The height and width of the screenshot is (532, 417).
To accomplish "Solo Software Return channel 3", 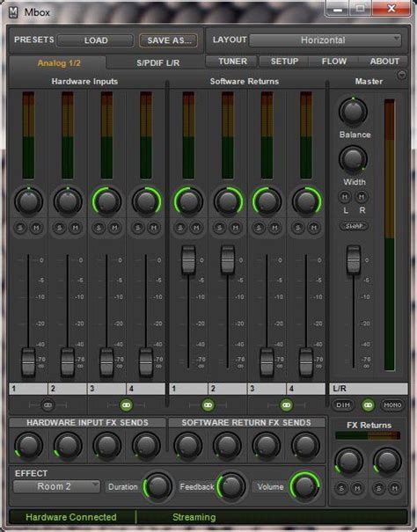I will [259, 228].
